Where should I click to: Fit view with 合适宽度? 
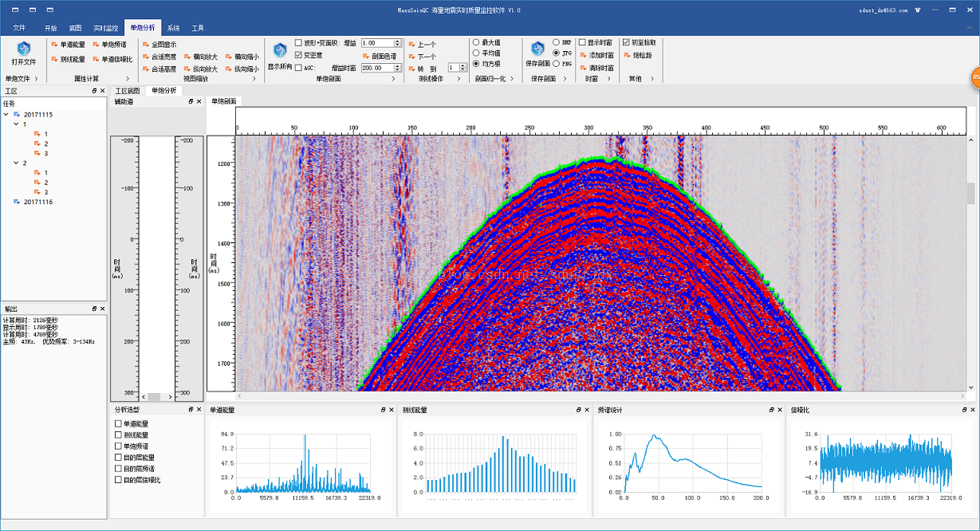[159, 57]
